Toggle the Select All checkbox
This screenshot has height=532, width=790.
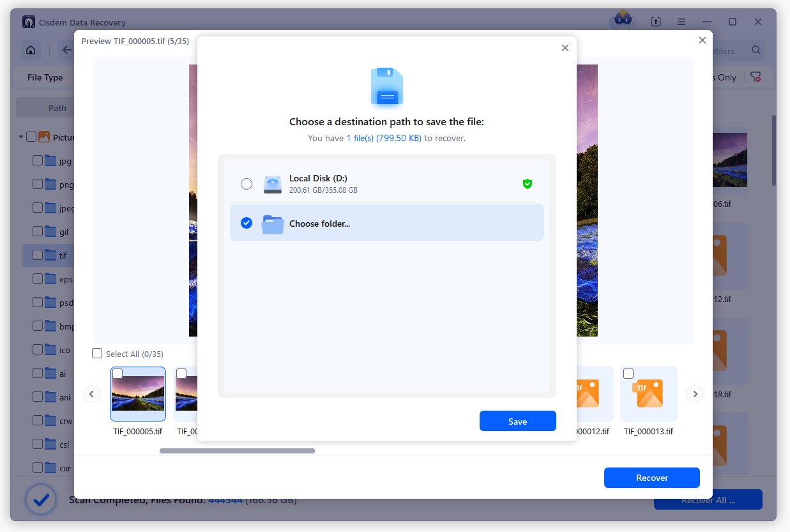(97, 353)
